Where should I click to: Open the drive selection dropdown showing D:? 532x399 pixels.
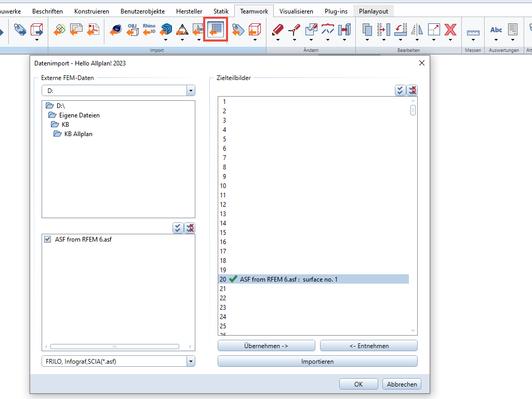click(x=191, y=90)
